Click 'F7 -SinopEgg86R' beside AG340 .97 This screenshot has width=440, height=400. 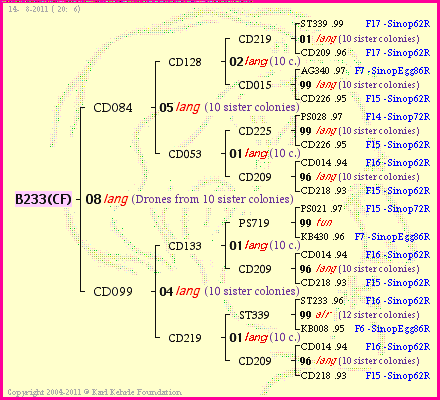point(392,71)
